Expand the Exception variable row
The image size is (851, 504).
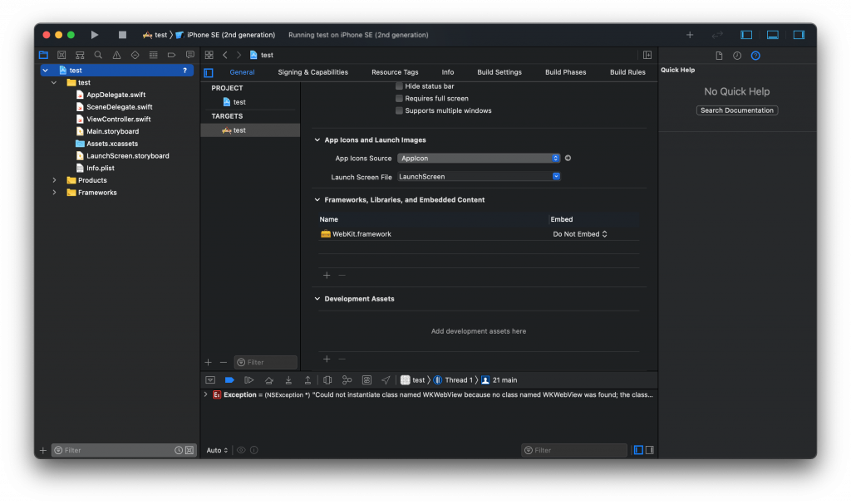(x=206, y=395)
